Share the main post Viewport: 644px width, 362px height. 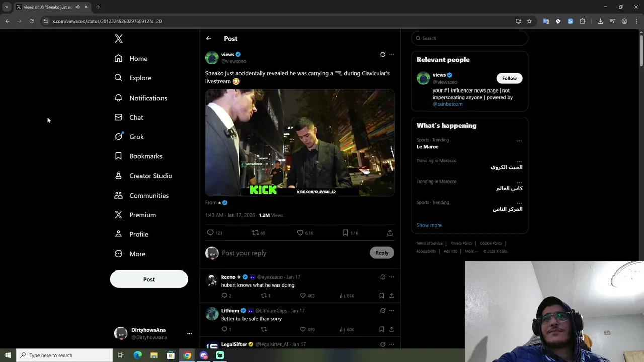pyautogui.click(x=390, y=233)
